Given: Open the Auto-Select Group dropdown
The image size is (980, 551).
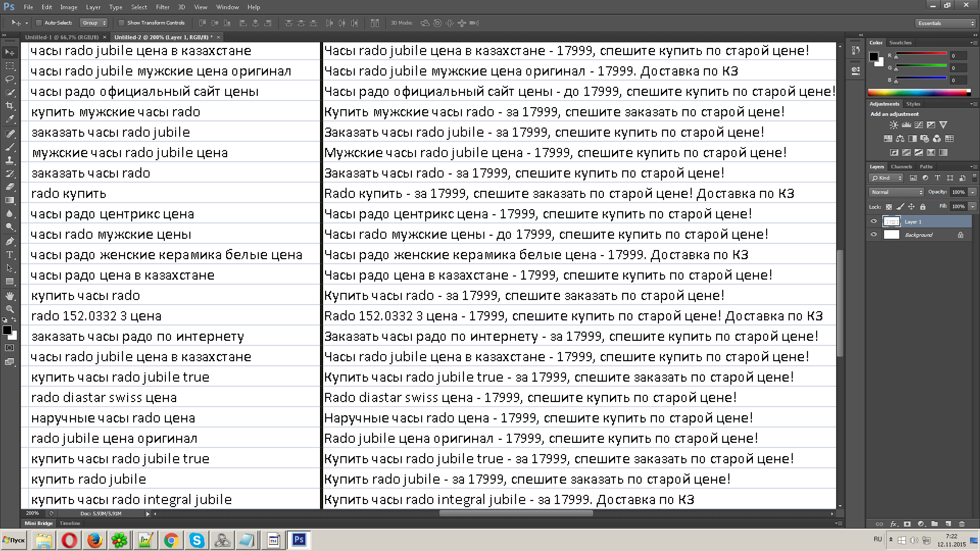Looking at the screenshot, I should click(94, 23).
